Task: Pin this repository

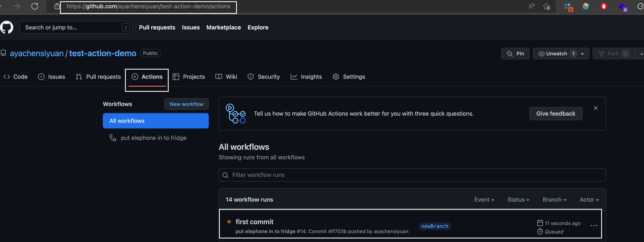Action: tap(515, 54)
